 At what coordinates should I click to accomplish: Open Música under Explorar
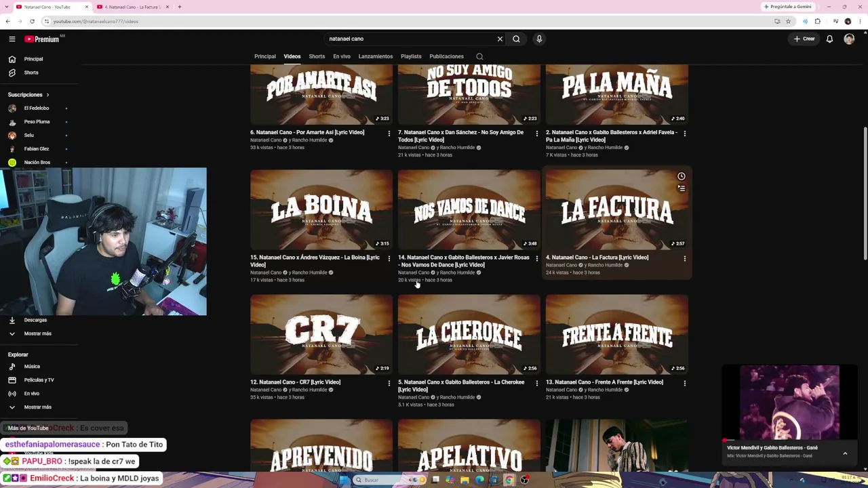(32, 367)
